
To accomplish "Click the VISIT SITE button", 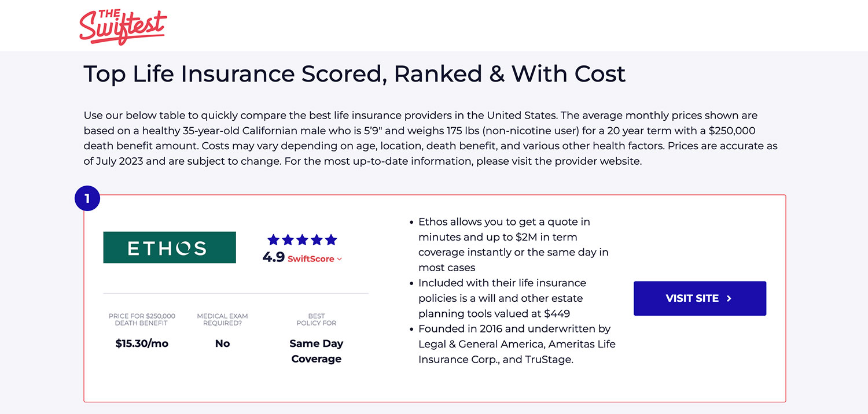I will click(700, 298).
